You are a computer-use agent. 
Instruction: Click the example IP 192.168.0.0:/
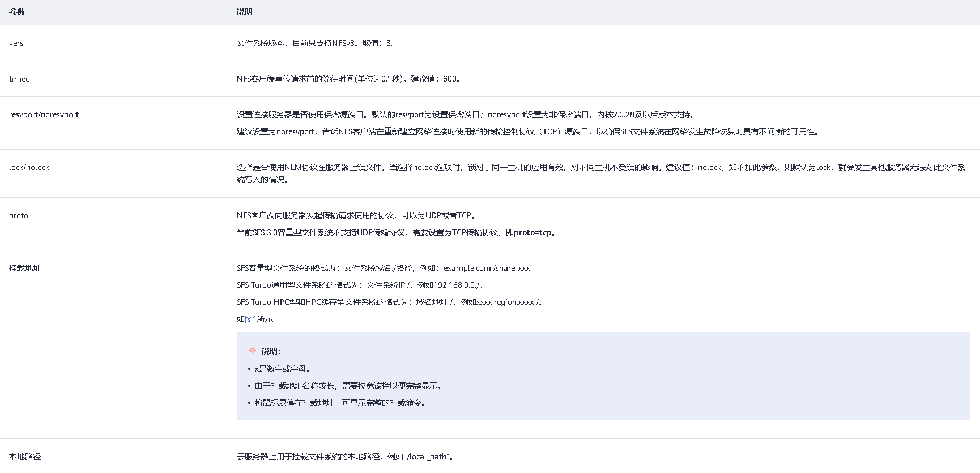click(457, 285)
